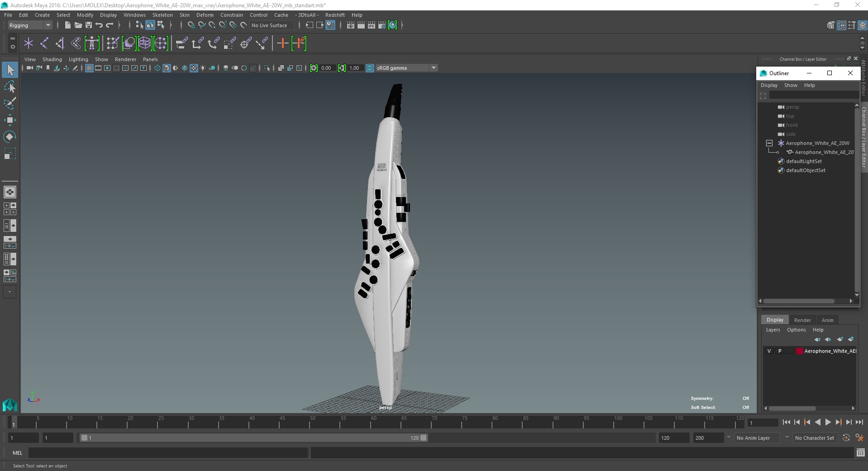Open the Outliner Show menu
Image resolution: width=868 pixels, height=471 pixels.
pyautogui.click(x=791, y=85)
